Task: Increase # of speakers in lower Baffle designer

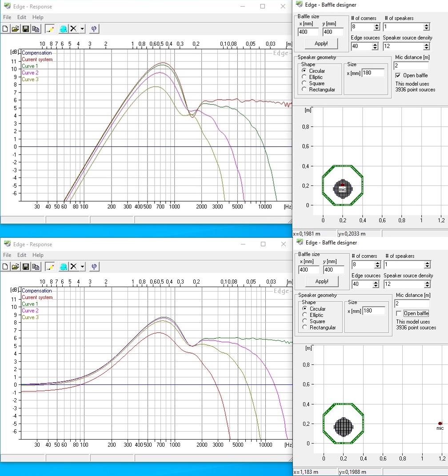Action: click(x=427, y=263)
